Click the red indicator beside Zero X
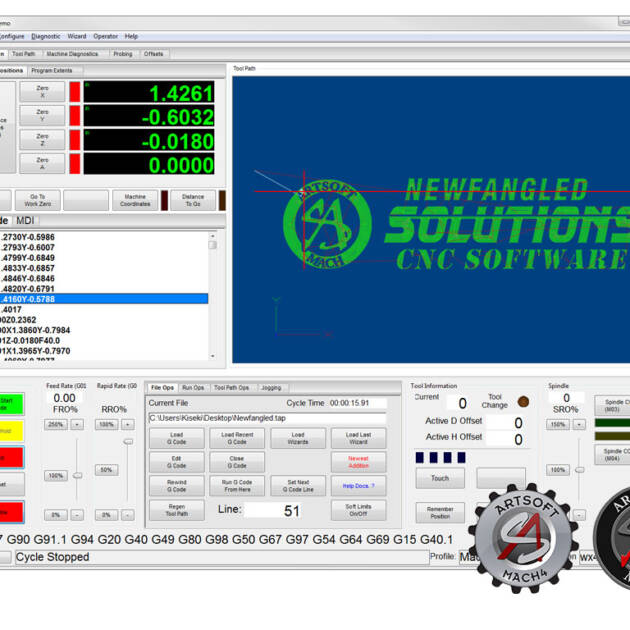The height and width of the screenshot is (630, 630). (74, 91)
